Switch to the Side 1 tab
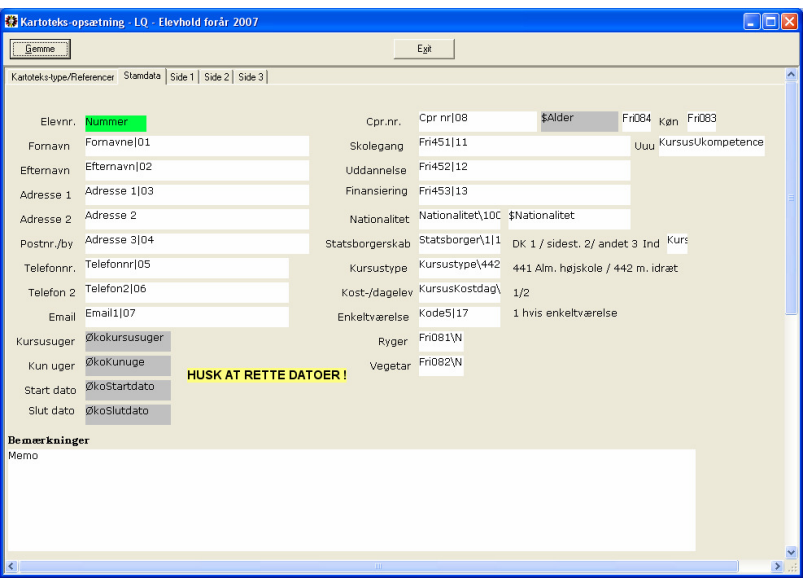806x580 pixels. (x=182, y=77)
